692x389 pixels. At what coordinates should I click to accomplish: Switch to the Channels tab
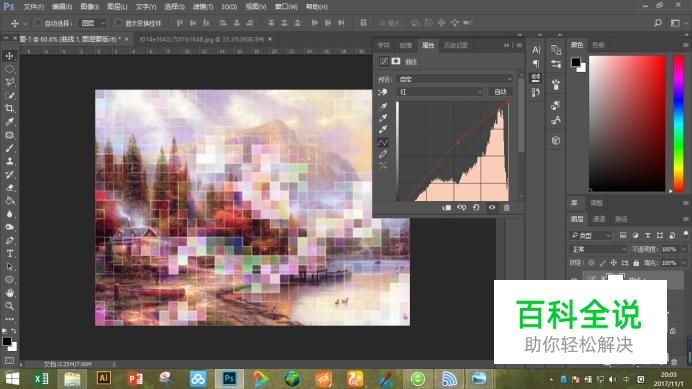pyautogui.click(x=599, y=219)
